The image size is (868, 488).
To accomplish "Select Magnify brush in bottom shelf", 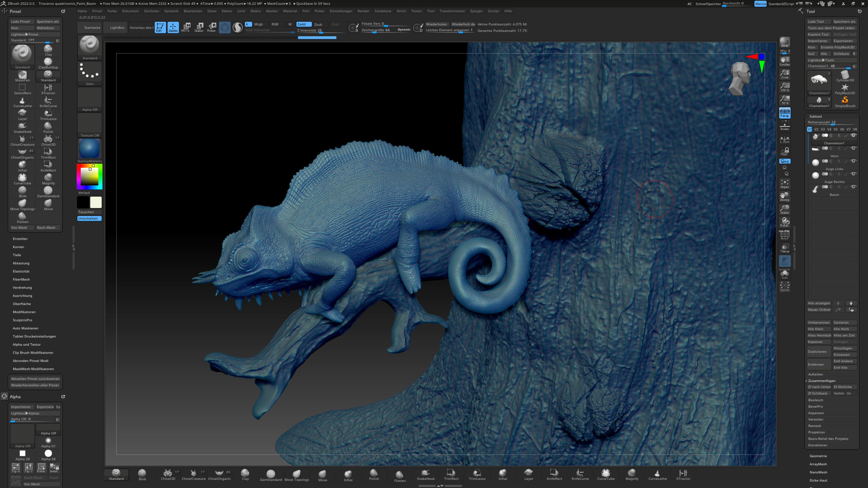I will [x=632, y=475].
